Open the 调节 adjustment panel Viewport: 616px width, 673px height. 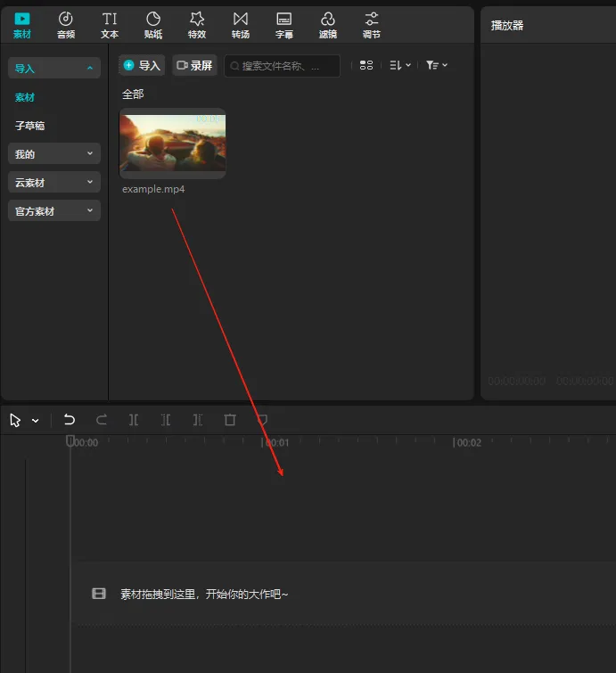(x=372, y=25)
